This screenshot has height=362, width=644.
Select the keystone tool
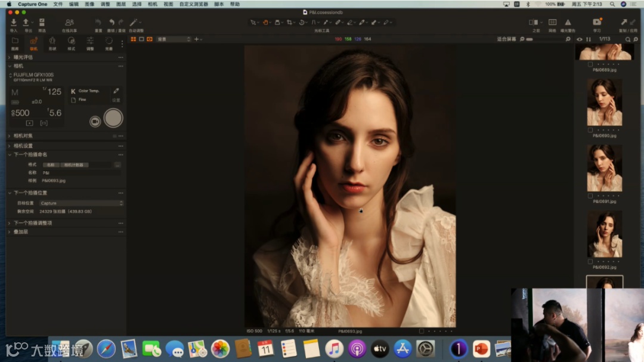coord(314,22)
